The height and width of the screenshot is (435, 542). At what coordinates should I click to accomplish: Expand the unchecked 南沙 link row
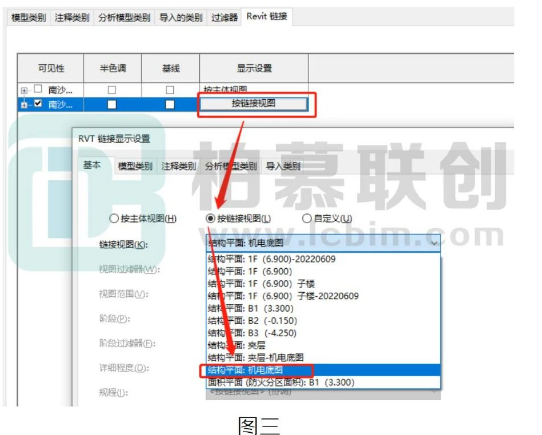click(x=24, y=91)
